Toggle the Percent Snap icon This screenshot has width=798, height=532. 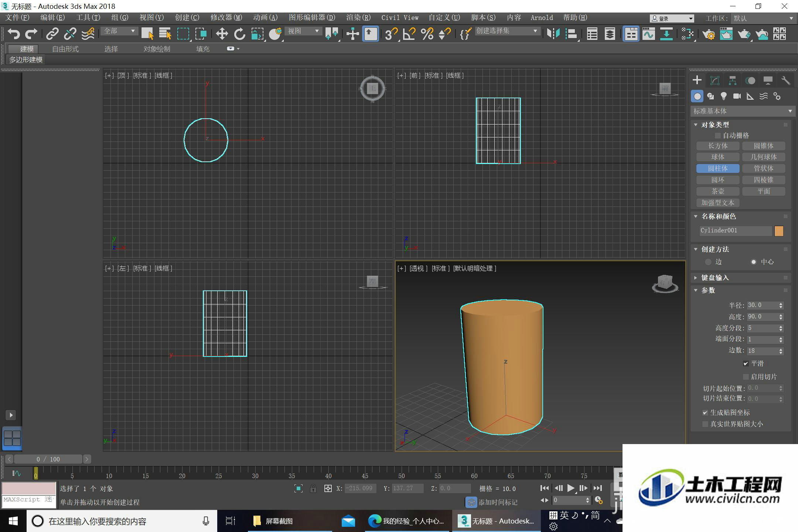(x=427, y=34)
